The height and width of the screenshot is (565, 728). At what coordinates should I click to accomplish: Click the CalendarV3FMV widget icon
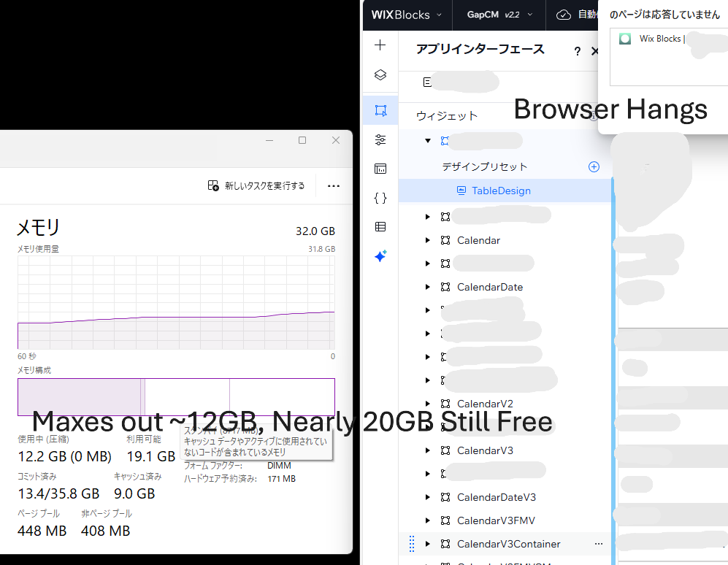pyautogui.click(x=445, y=520)
